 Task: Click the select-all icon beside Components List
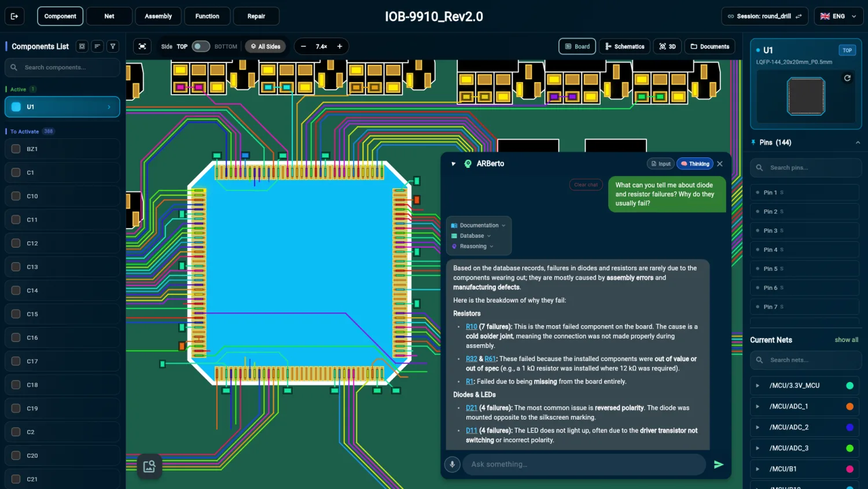pyautogui.click(x=82, y=46)
